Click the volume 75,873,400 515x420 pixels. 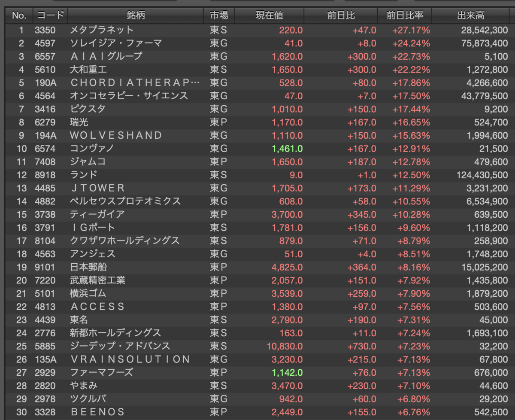485,43
